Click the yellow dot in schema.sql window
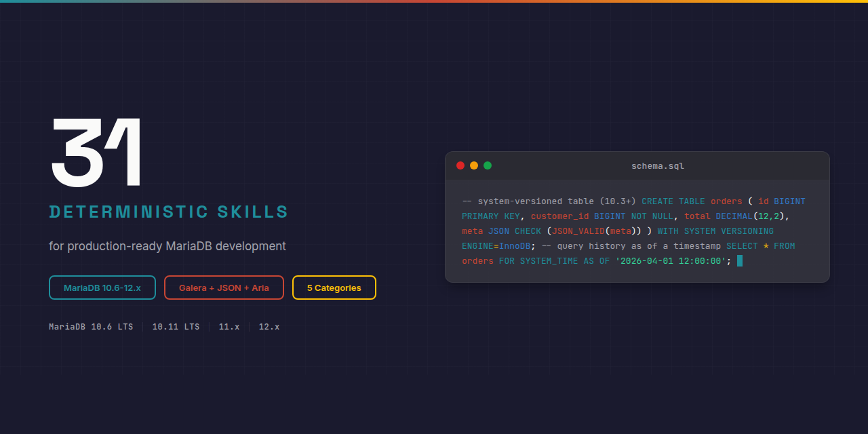The width and height of the screenshot is (868, 434). point(474,165)
